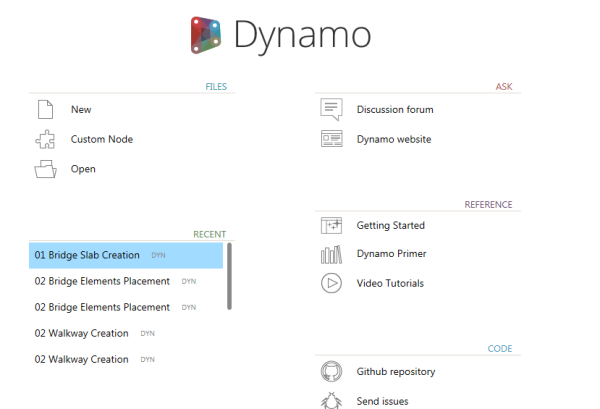
Task: Click the blank page icon beside New
Action: (46, 109)
